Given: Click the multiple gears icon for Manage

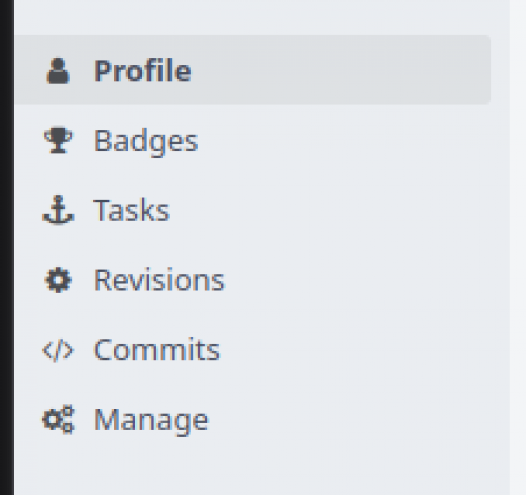Looking at the screenshot, I should pos(58,420).
